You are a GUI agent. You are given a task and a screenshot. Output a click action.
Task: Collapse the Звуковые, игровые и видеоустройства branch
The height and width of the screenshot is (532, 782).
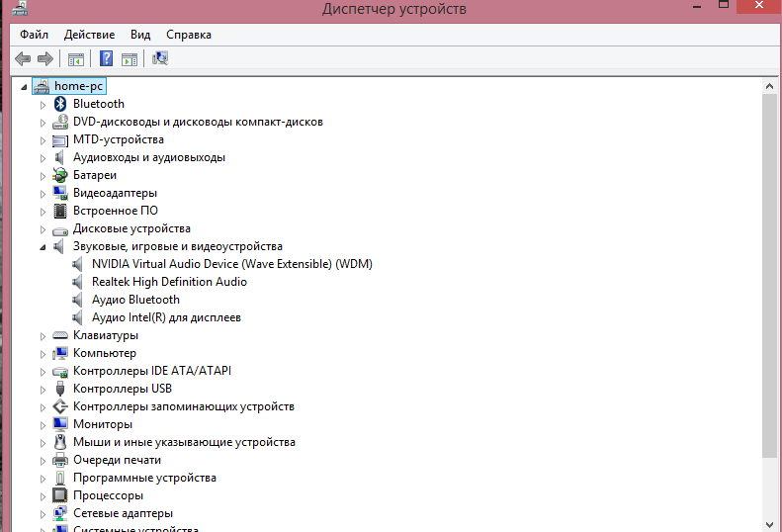coord(43,246)
